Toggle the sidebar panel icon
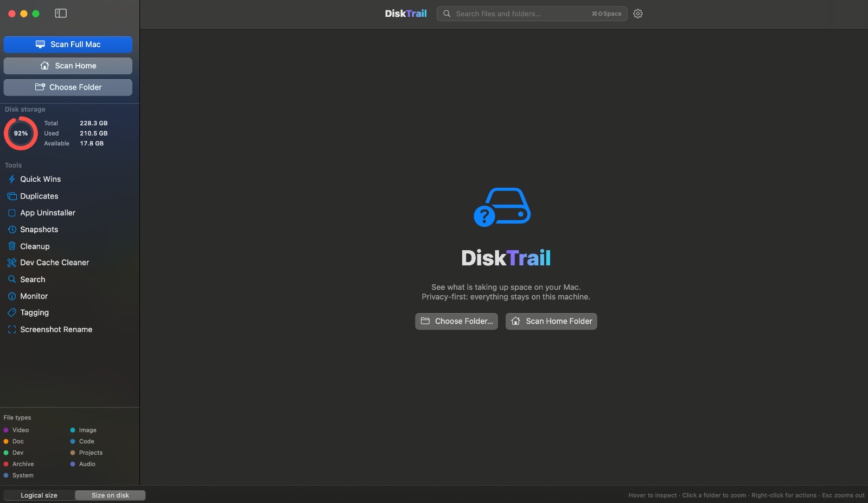 point(61,14)
